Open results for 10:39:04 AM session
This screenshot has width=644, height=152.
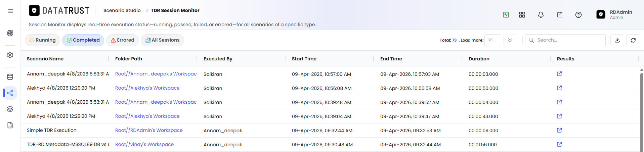coord(559,116)
